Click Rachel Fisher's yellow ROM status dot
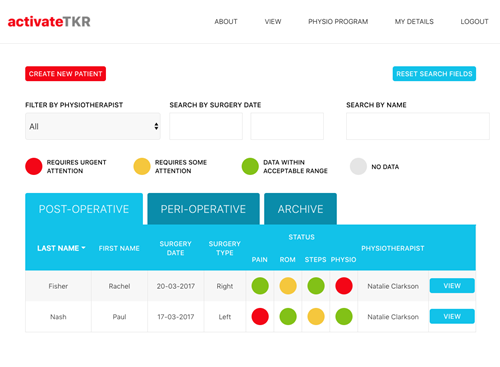Viewport: 500px width, 367px height. [288, 286]
